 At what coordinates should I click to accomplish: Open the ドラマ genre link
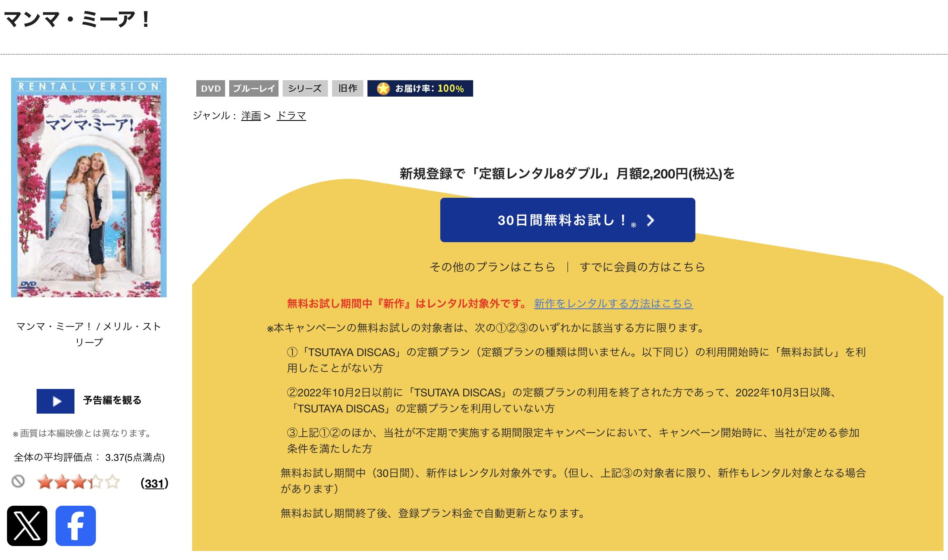click(291, 116)
